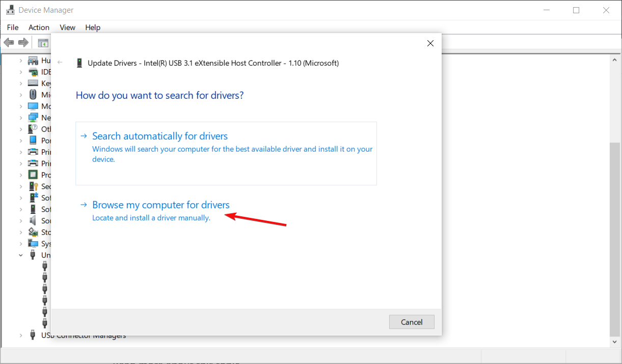Expand the Human Interface Devices node

click(x=21, y=61)
